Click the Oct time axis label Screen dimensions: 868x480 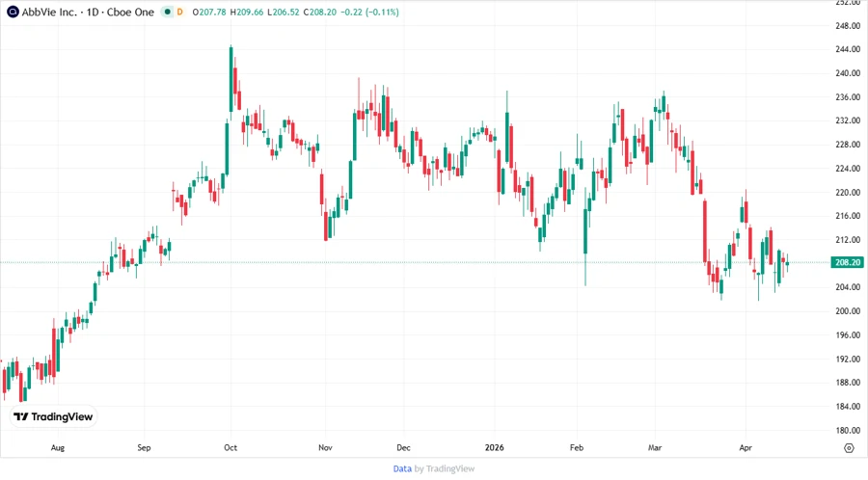click(x=231, y=447)
